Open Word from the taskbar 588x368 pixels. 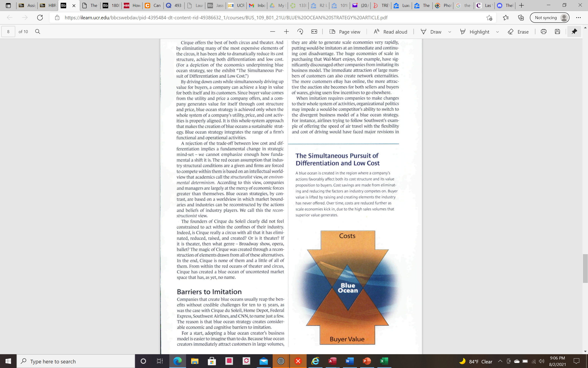pyautogui.click(x=350, y=361)
